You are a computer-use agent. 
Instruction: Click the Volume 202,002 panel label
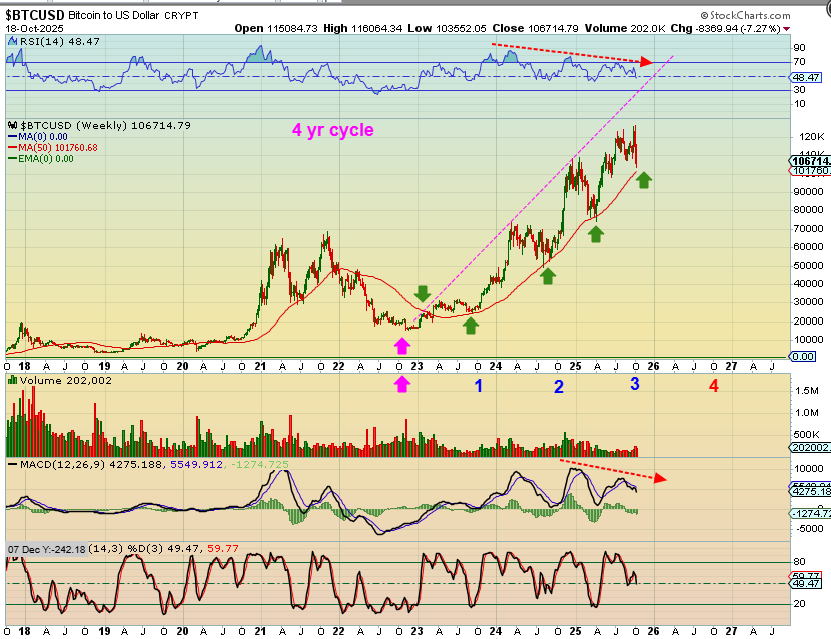coord(66,380)
